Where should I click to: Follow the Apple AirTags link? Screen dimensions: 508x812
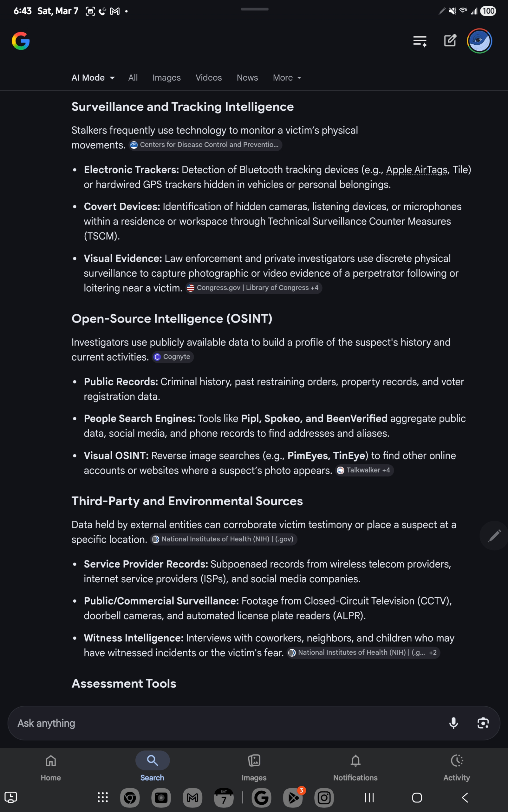click(417, 170)
